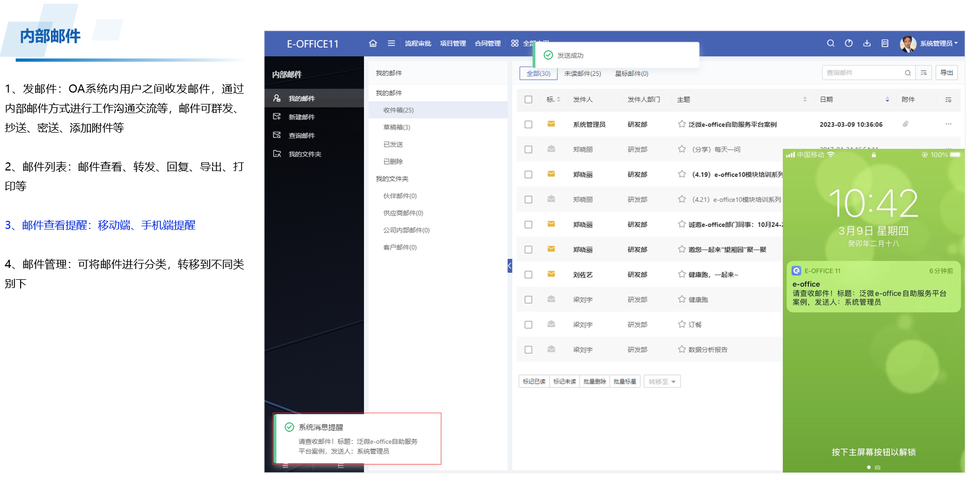The image size is (980, 479).
Task: Open the 转移至 dropdown
Action: 662,382
